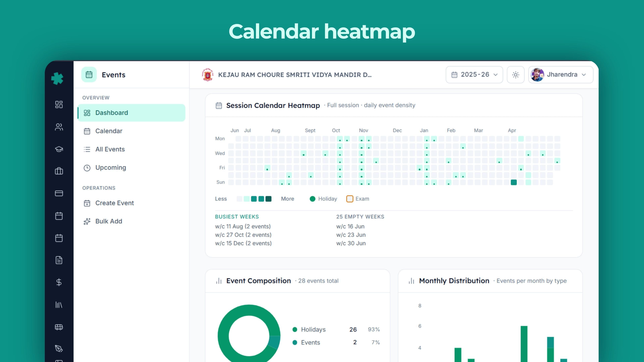The image size is (644, 362).
Task: Click the Events legend row showing 7%
Action: click(336, 343)
